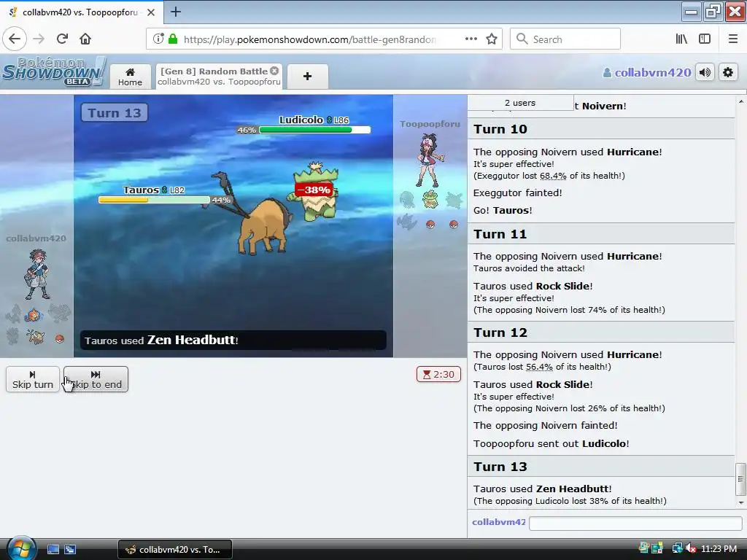Viewport: 747px width, 560px height.
Task: Click battle log scroll up arrow
Action: click(740, 101)
